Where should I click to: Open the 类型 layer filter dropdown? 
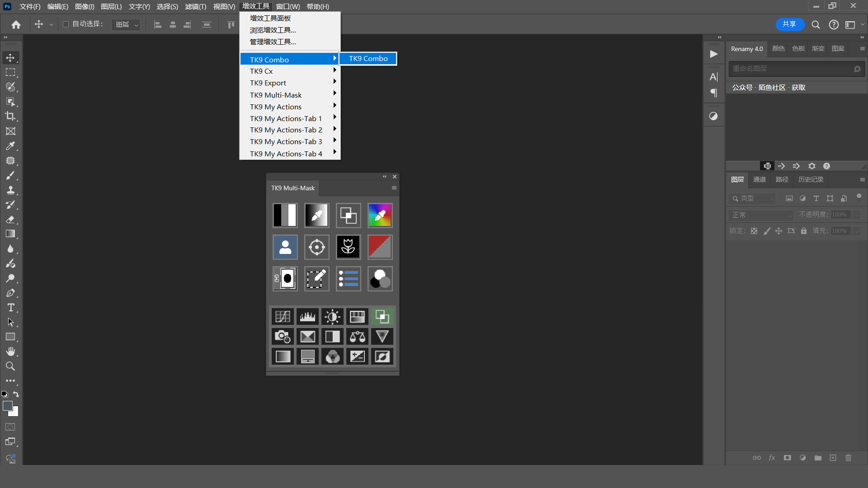pos(752,198)
